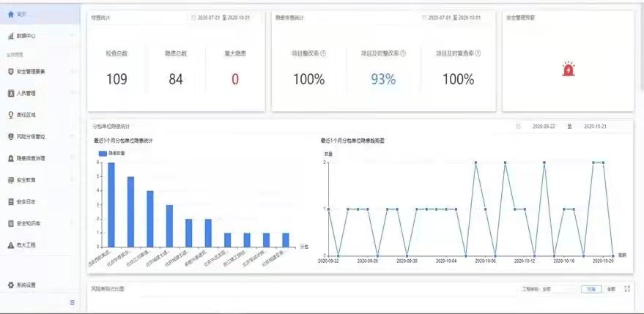The width and height of the screenshot is (644, 314).
Task: Click the gear icon for 系统设置
Action: pos(11,285)
